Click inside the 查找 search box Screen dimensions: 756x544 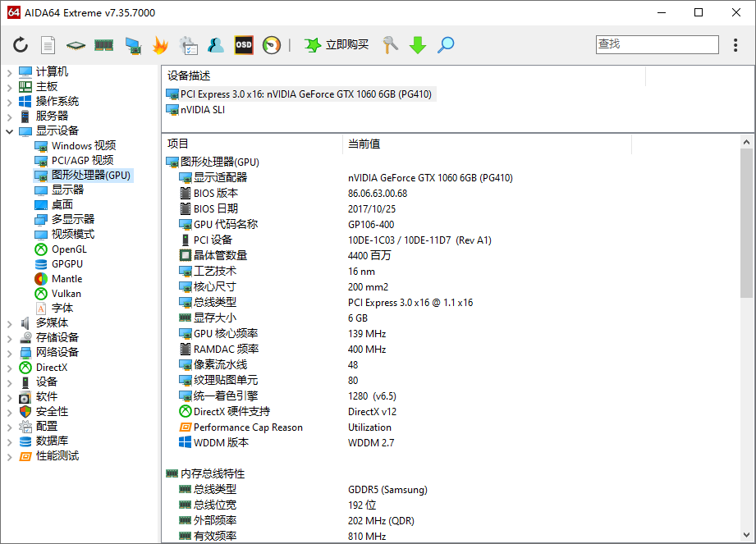click(657, 44)
